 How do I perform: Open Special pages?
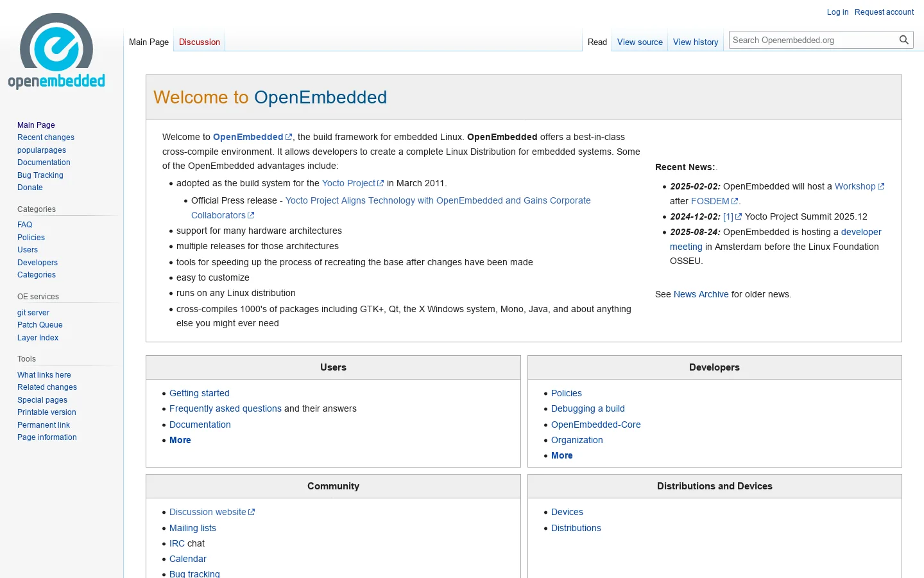(42, 400)
